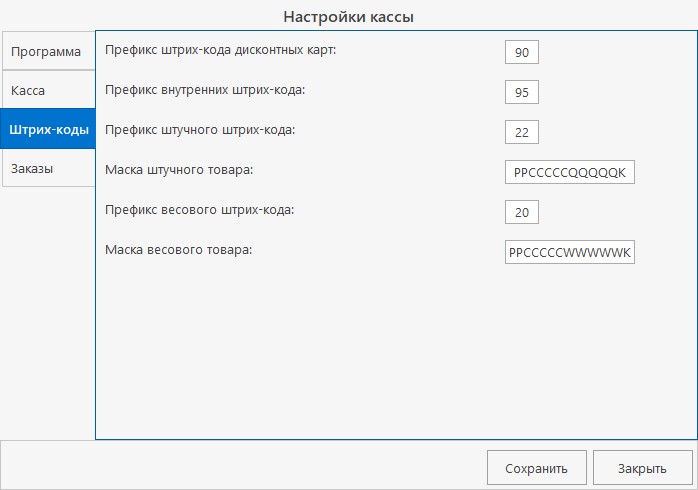The height and width of the screenshot is (490, 698).
Task: Click the label 'Префикс штучного штрих-кода'
Action: 200,129
